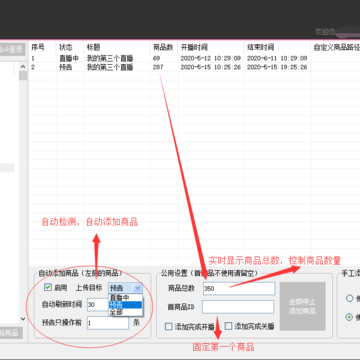The width and height of the screenshot is (360, 360).
Task: Toggle the 启用 checkbox
Action: pyautogui.click(x=48, y=287)
